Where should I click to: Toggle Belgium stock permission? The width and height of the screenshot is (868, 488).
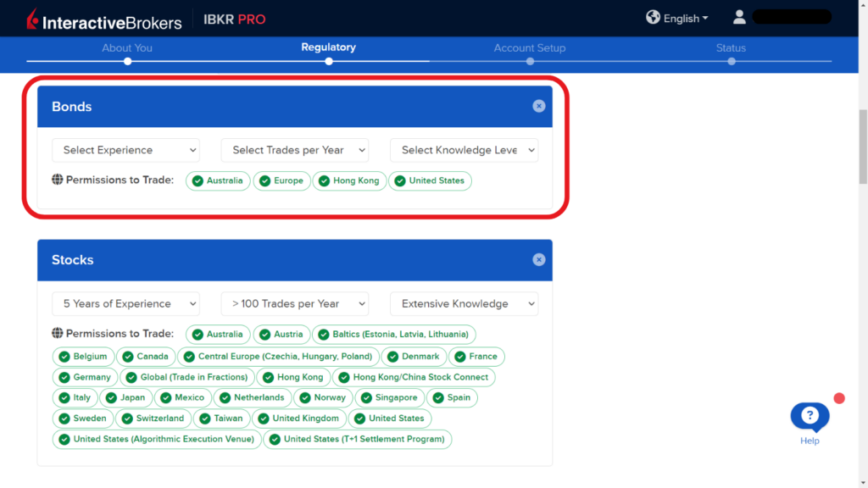[x=84, y=357]
